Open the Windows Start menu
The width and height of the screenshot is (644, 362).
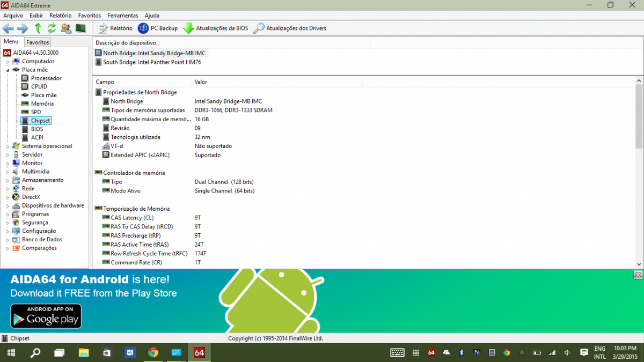pyautogui.click(x=11, y=352)
